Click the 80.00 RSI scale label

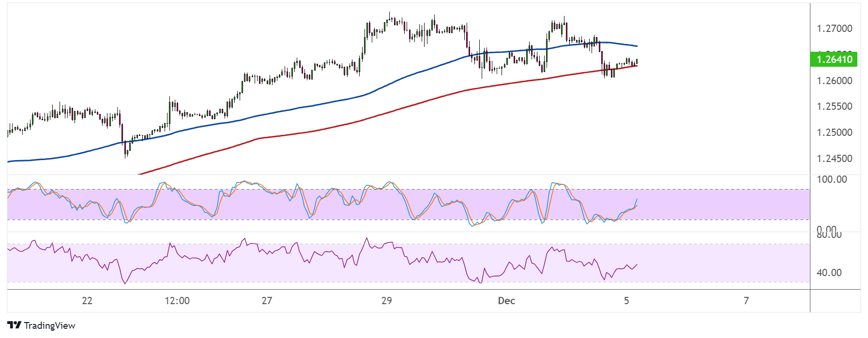(829, 235)
